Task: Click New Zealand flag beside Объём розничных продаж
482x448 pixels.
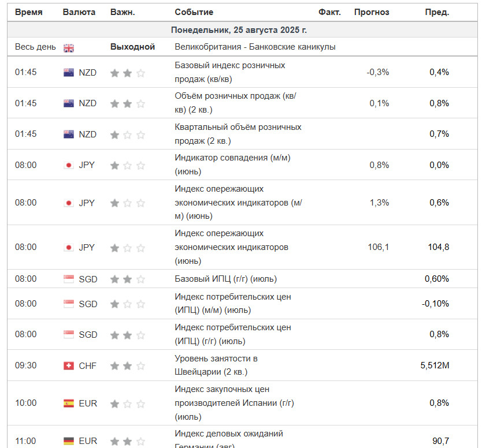Action: (x=69, y=103)
